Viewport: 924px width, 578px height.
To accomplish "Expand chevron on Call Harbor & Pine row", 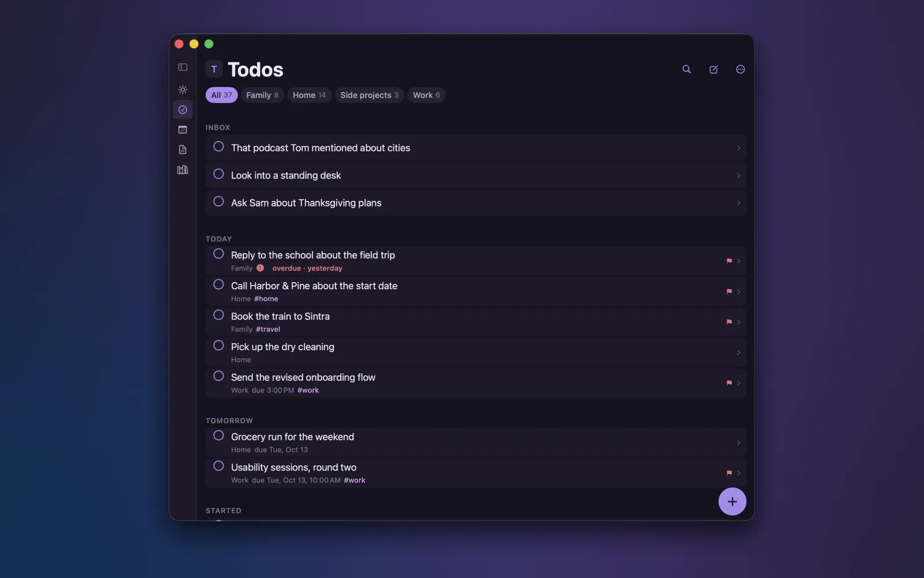I will (x=739, y=292).
